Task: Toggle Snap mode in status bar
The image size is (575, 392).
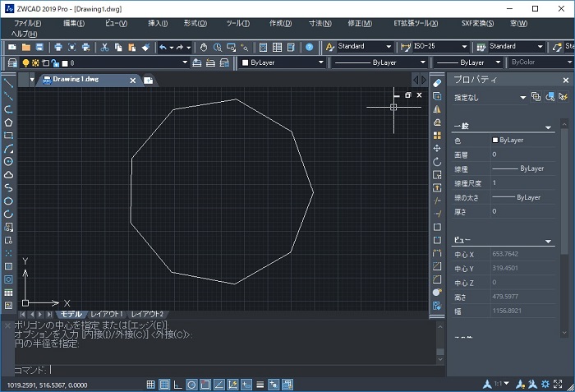Action: pyautogui.click(x=150, y=385)
